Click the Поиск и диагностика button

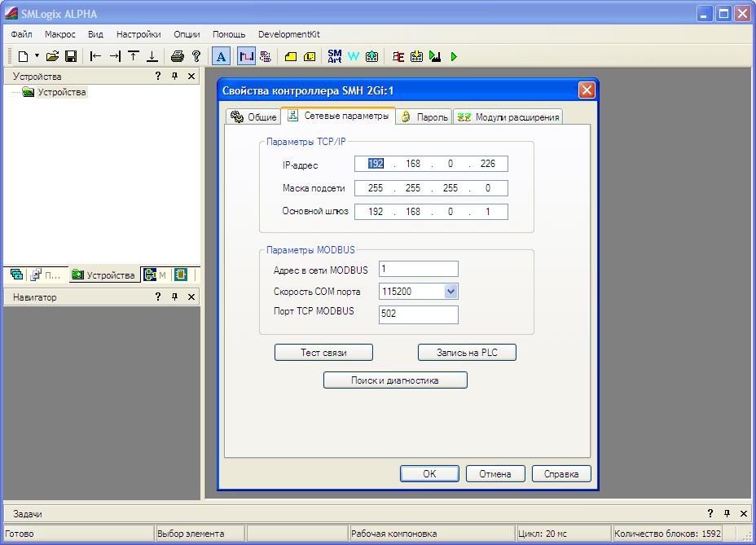pyautogui.click(x=395, y=380)
